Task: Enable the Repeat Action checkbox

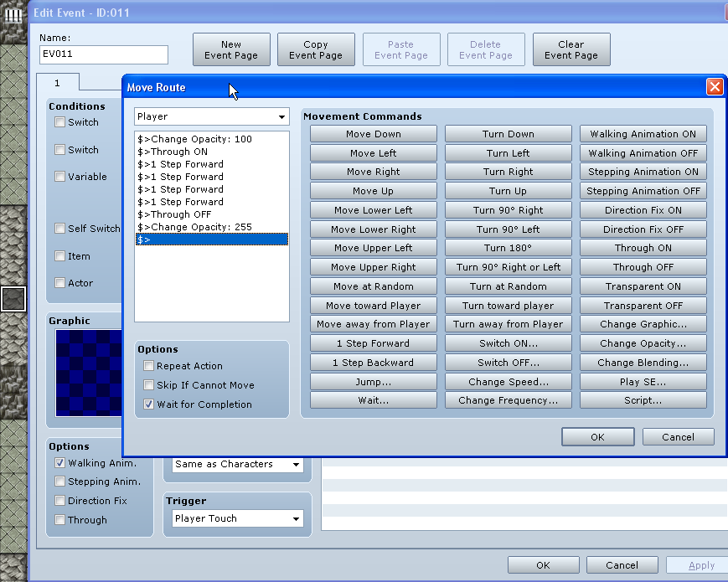Action: pyautogui.click(x=149, y=366)
